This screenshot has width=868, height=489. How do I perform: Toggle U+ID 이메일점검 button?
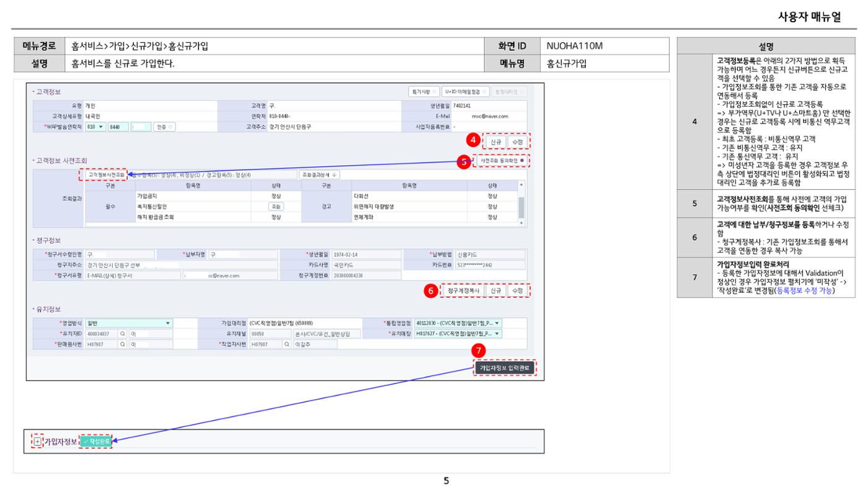click(465, 91)
